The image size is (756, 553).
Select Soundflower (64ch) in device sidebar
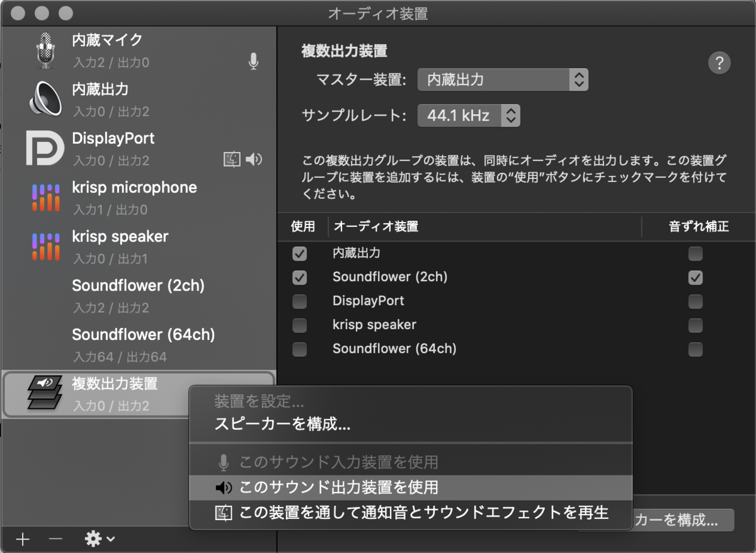[x=139, y=345]
